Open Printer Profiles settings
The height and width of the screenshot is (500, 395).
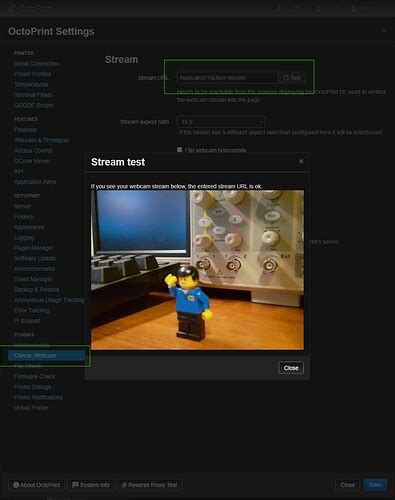32,74
